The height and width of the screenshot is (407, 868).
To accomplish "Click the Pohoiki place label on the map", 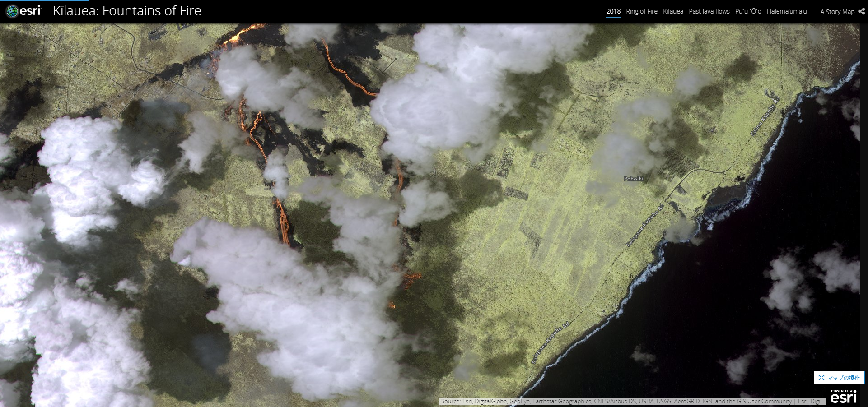I will [x=633, y=179].
